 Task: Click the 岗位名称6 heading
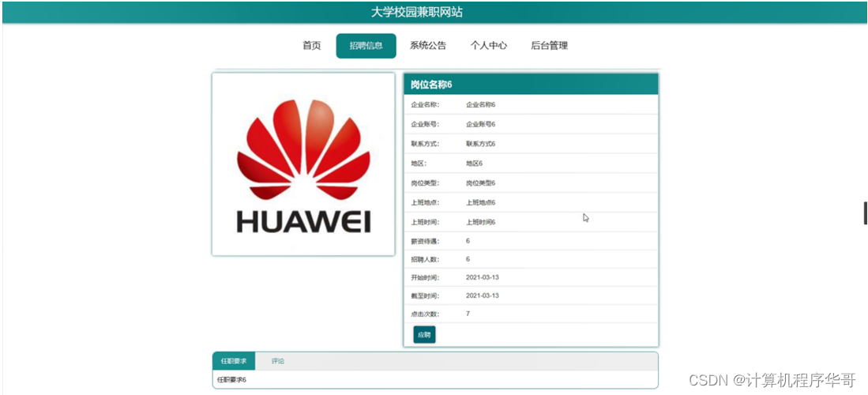click(431, 85)
